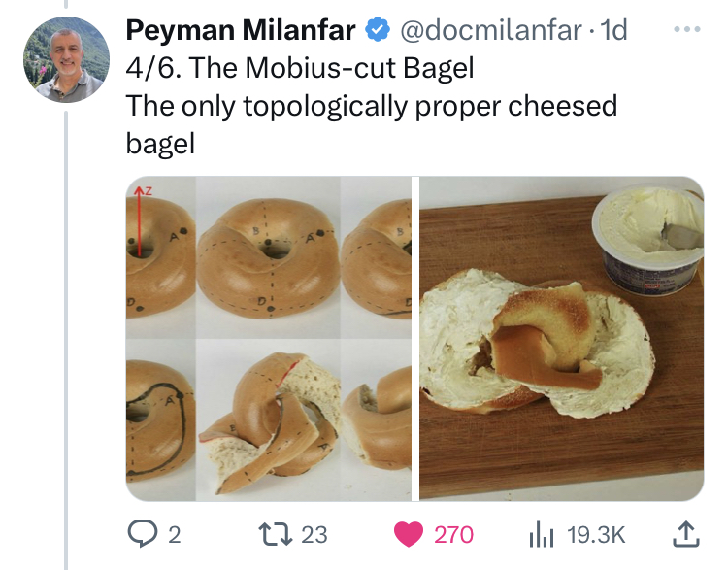
Task: Click the cream cheese tub in the photo
Action: click(x=647, y=239)
